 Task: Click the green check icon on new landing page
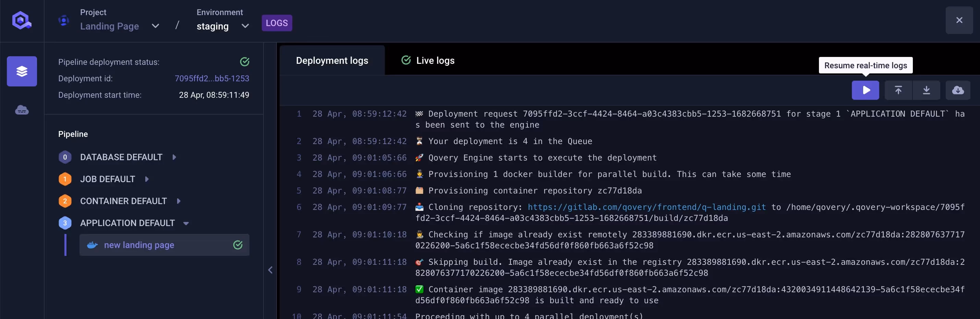click(238, 245)
